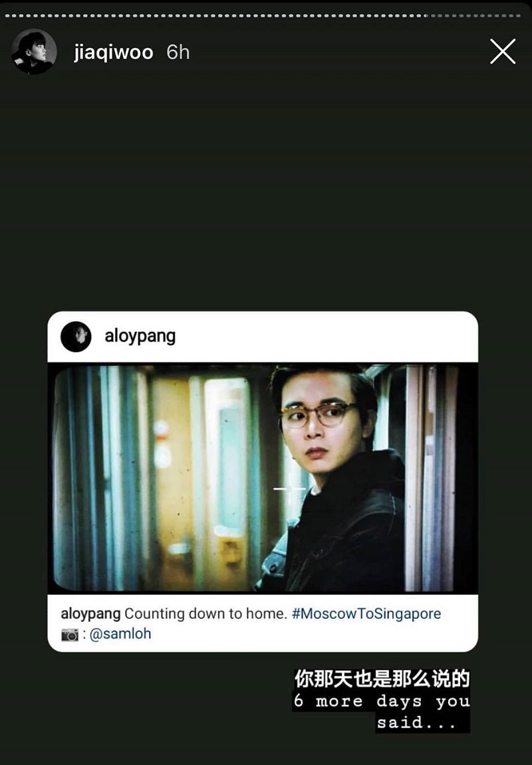Tap the eyeglasses in the photo
The height and width of the screenshot is (765, 532).
(x=317, y=414)
